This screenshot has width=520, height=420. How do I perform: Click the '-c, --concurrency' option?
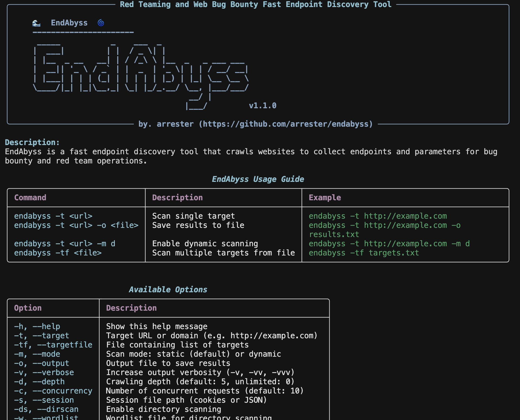coord(53,391)
